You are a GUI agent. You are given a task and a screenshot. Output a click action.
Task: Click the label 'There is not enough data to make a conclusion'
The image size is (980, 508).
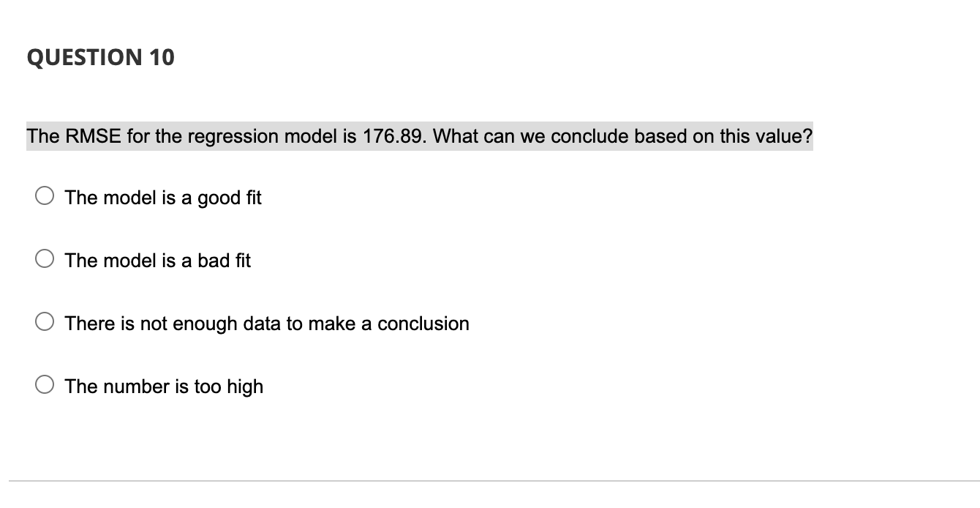click(266, 323)
